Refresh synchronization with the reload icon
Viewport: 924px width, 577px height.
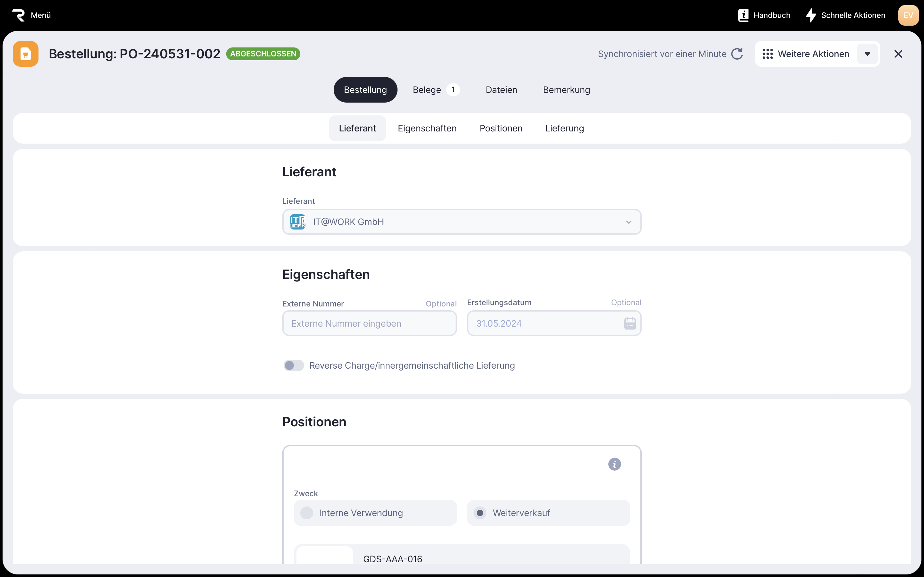tap(737, 54)
